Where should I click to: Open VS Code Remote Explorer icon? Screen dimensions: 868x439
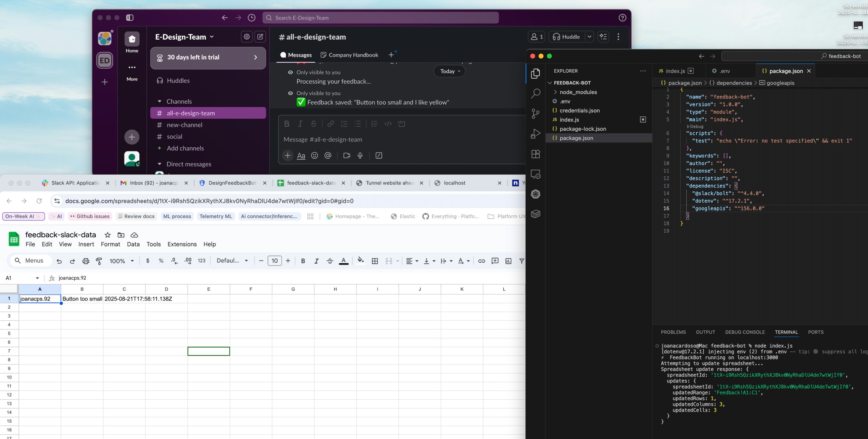536,174
